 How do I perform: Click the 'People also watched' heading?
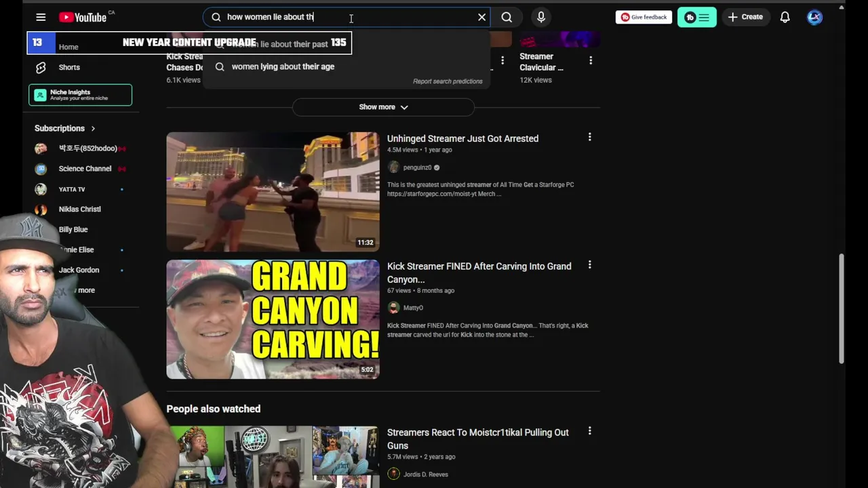click(x=214, y=409)
